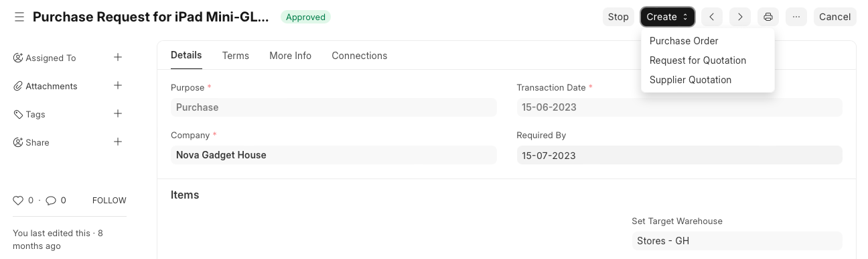Open the three-dots more options menu
This screenshot has height=259, width=868.
pyautogui.click(x=796, y=17)
